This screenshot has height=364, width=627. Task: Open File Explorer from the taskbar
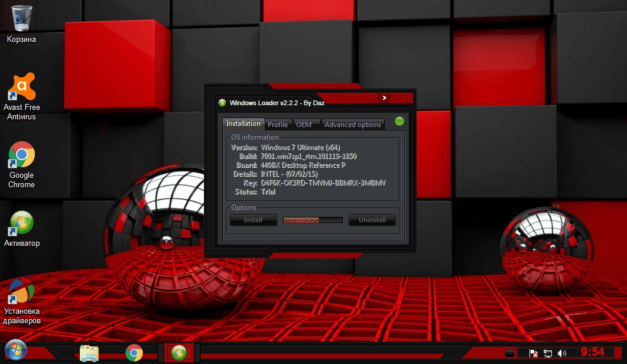89,353
